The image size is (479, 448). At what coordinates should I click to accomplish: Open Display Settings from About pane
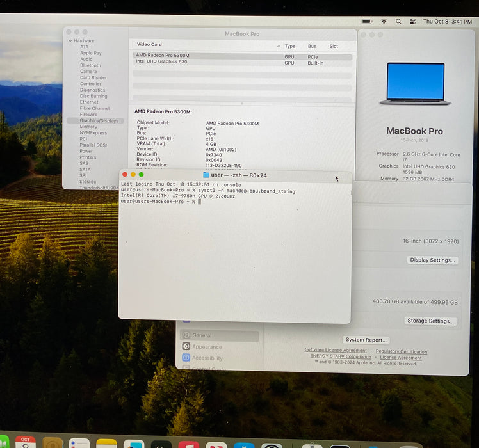click(432, 260)
